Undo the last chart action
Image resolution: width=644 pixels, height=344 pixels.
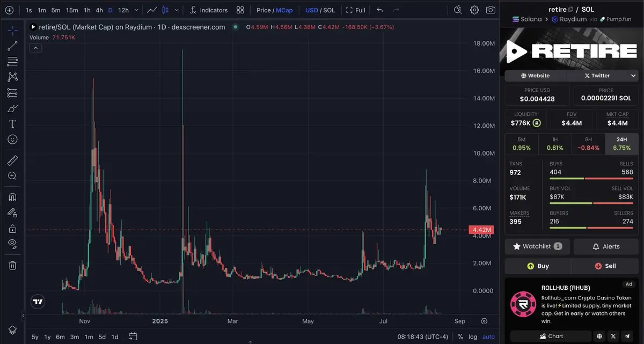click(380, 10)
